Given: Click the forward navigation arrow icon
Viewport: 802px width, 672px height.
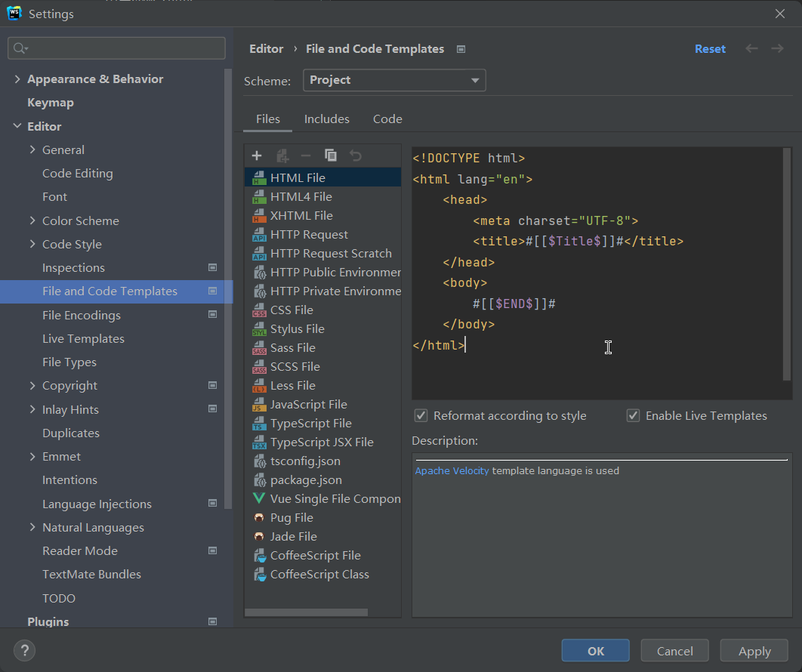Looking at the screenshot, I should (777, 48).
